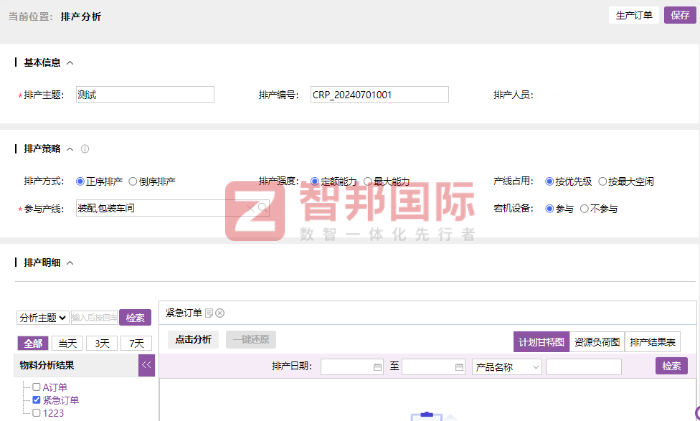Viewport: 700px width, 421px height.
Task: Select 最大能力 scheduling intensity
Action: [368, 182]
